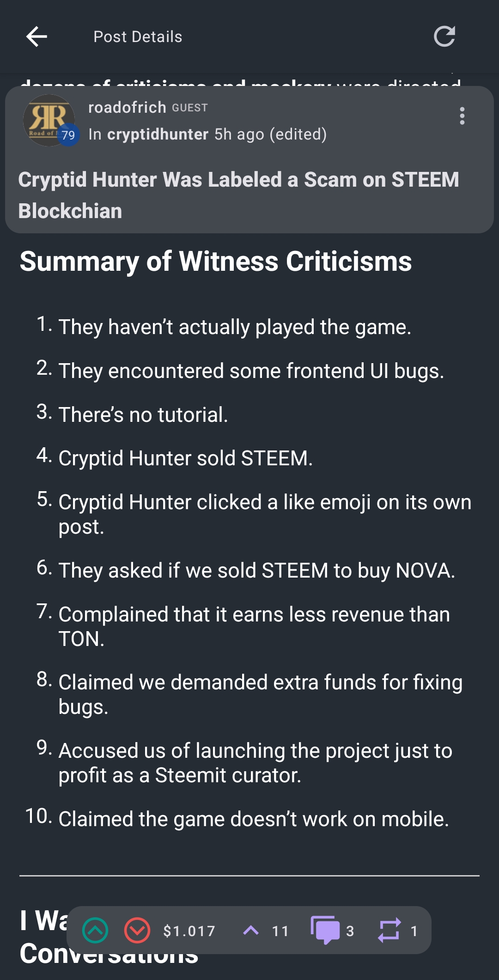Upvote the post with green arrow

tap(95, 931)
